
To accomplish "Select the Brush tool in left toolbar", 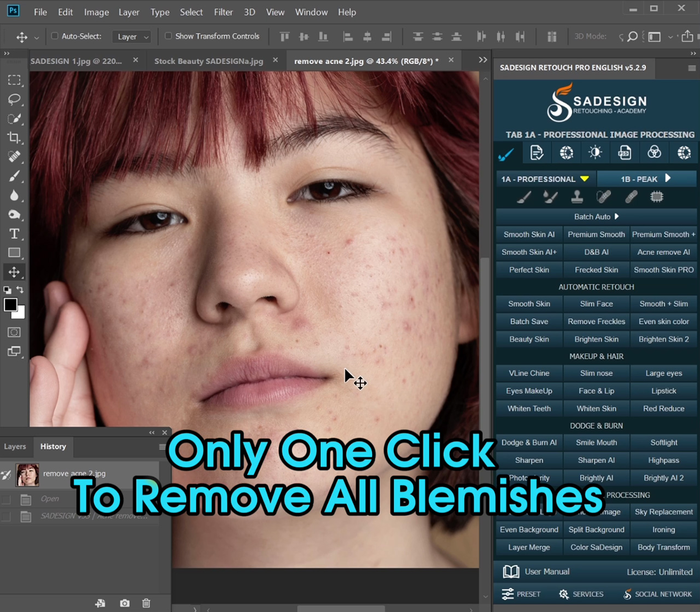I will pyautogui.click(x=14, y=176).
